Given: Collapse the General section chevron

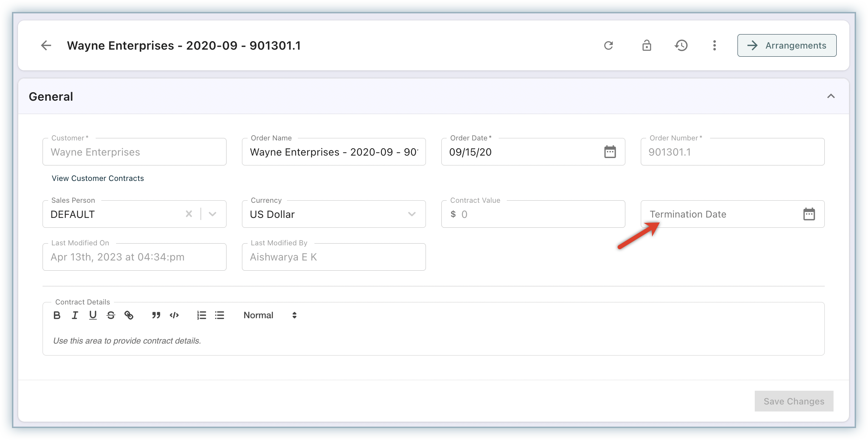Looking at the screenshot, I should [831, 96].
